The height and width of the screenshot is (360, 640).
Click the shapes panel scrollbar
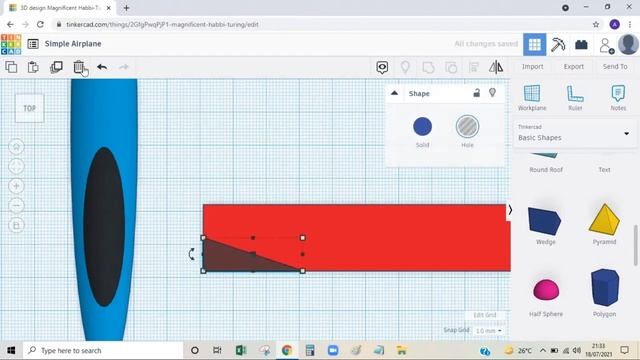click(636, 246)
